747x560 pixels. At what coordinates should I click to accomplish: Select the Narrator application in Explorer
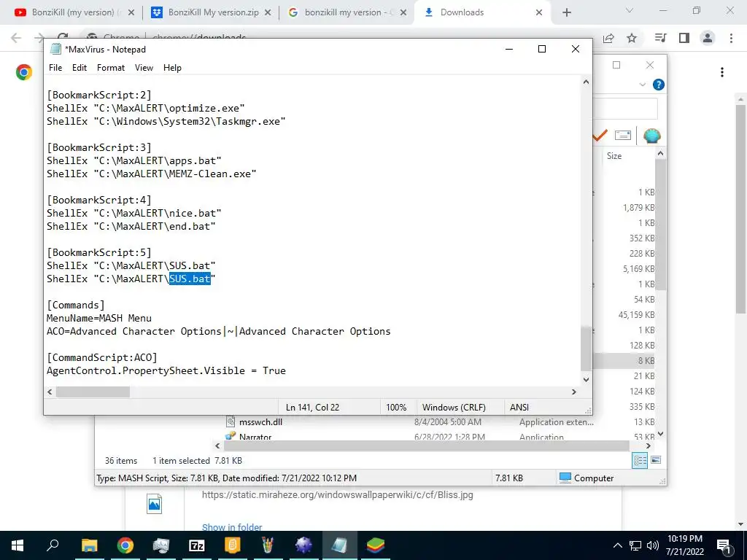point(255,436)
